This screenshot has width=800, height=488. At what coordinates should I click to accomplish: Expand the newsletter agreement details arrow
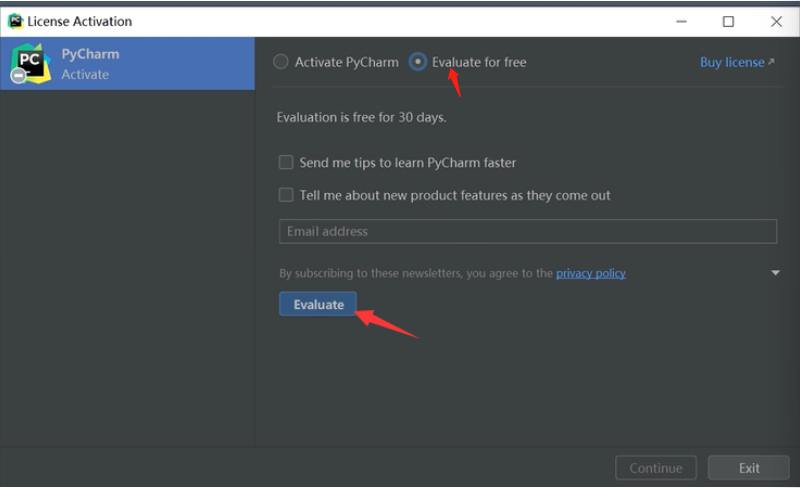[775, 273]
